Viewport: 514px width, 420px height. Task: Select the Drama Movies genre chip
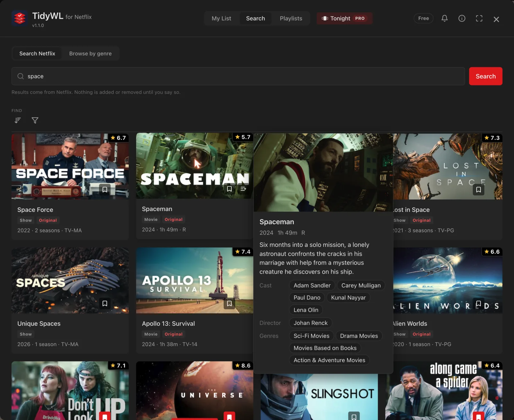[359, 336]
